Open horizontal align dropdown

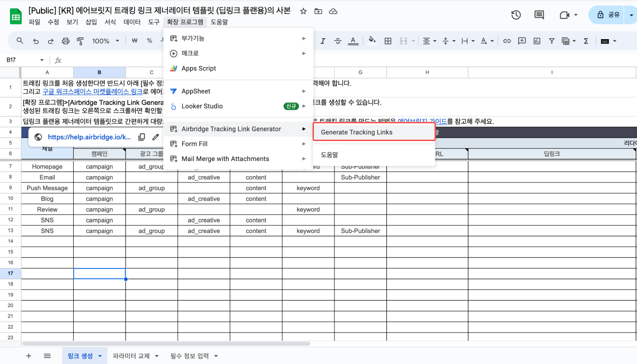(x=430, y=41)
